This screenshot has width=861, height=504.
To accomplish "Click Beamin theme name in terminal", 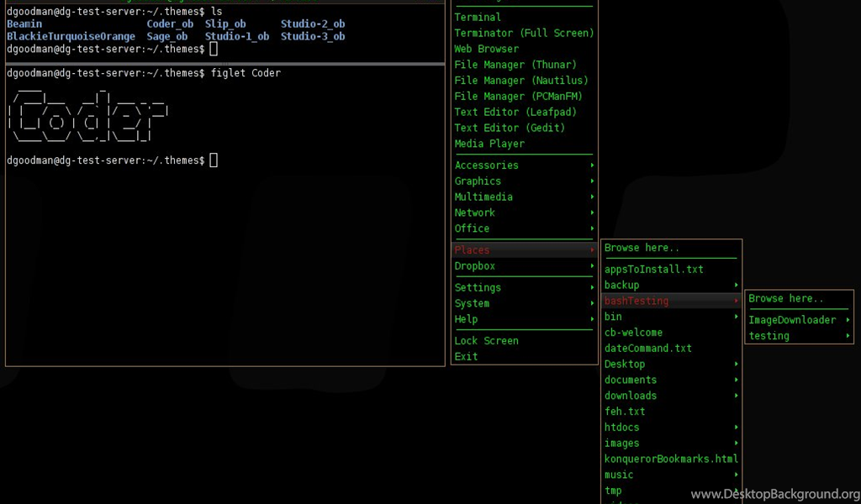I will pyautogui.click(x=24, y=24).
